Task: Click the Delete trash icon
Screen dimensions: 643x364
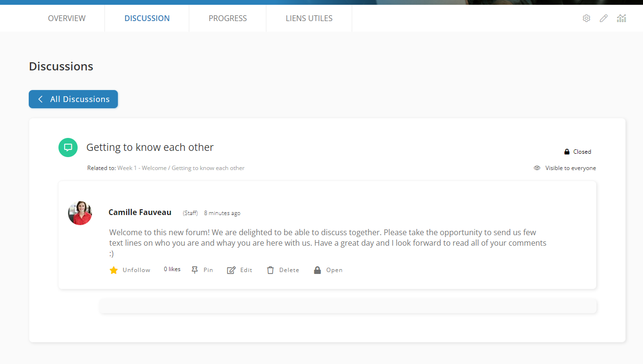Action: [271, 270]
